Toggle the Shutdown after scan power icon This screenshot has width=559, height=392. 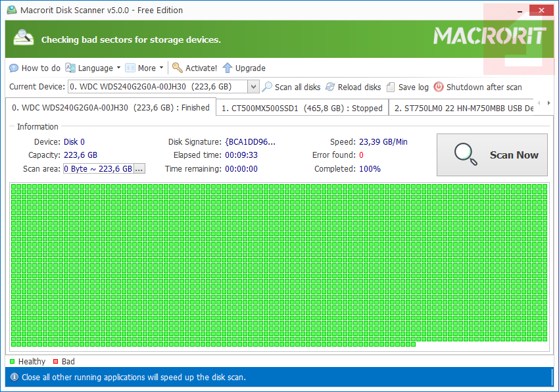(x=439, y=87)
